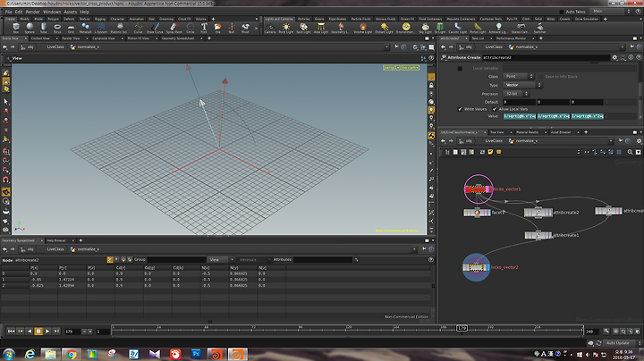Select the Torus shelf tool
The height and width of the screenshot is (361, 644).
point(57,28)
